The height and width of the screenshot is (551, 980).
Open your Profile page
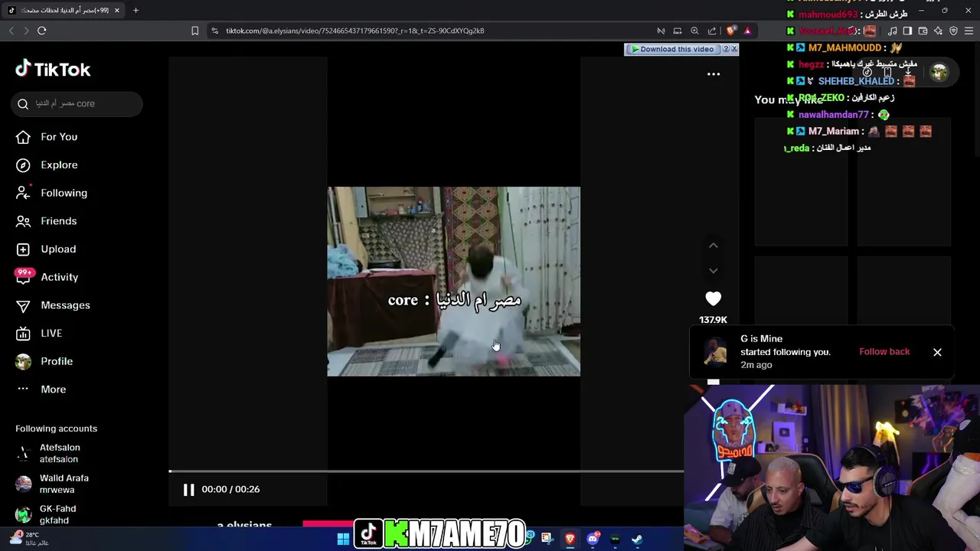coord(45,361)
